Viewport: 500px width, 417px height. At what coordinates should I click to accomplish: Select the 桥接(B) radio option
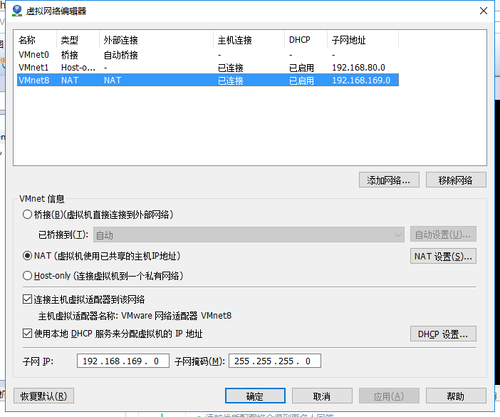[x=27, y=214]
